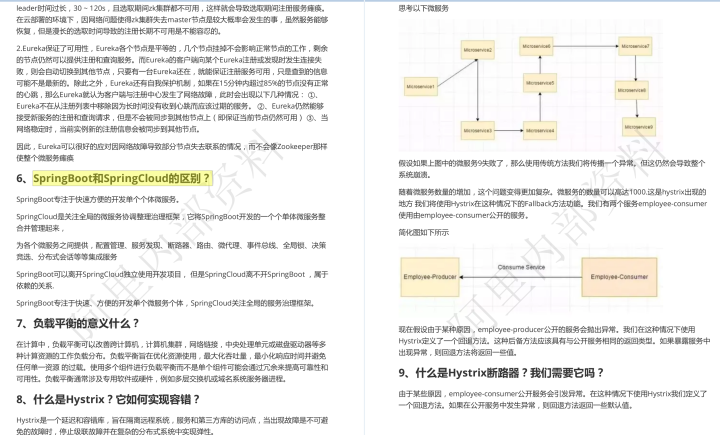Click the paragraph starting "由于某些原因，employee-consumer公开服务"

[552, 399]
